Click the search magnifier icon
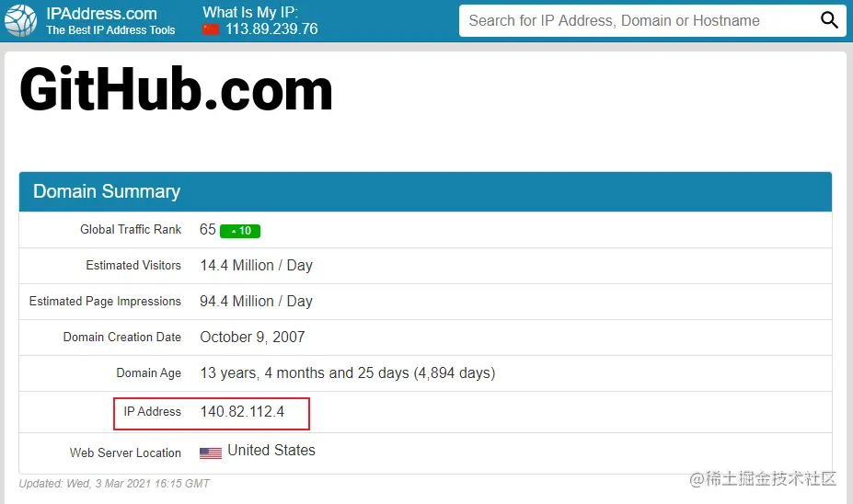853x504 pixels. [x=829, y=20]
